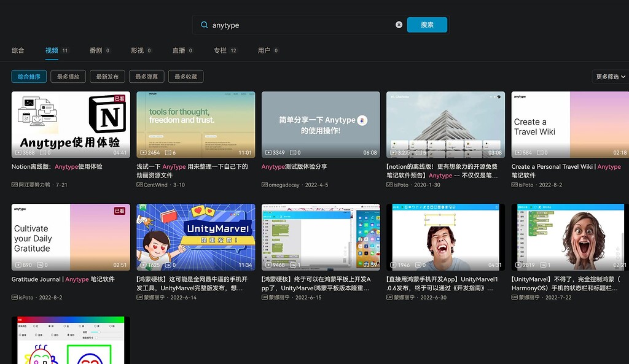This screenshot has height=364, width=629.
Task: Open the Gratitude Journal video thumbnail
Action: click(x=70, y=238)
